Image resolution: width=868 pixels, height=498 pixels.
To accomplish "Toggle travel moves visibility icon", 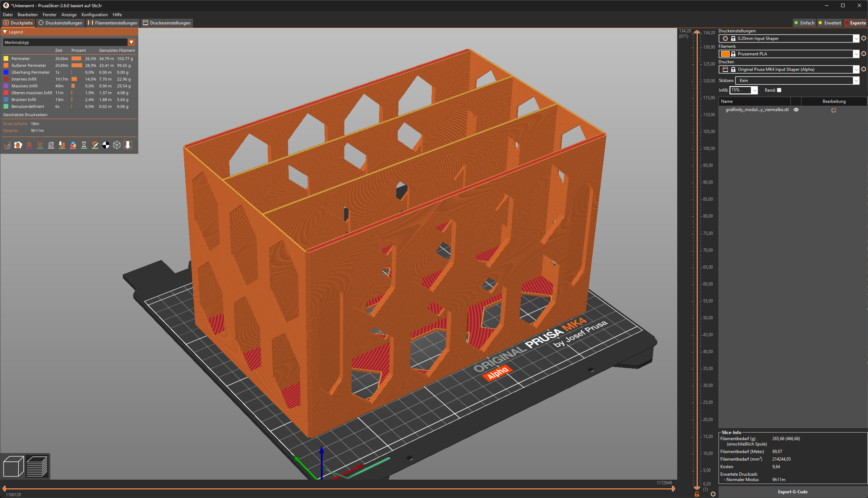I will 7,145.
